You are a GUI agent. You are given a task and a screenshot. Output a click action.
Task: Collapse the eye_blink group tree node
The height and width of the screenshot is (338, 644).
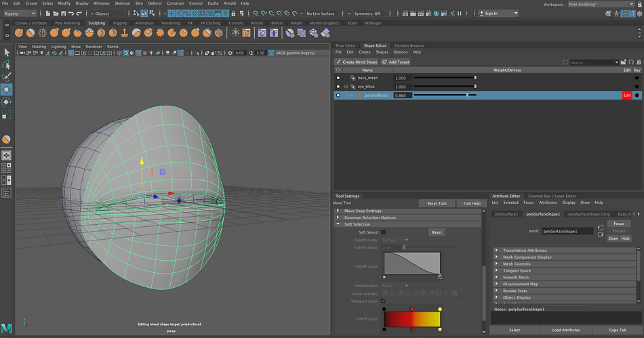tap(346, 87)
